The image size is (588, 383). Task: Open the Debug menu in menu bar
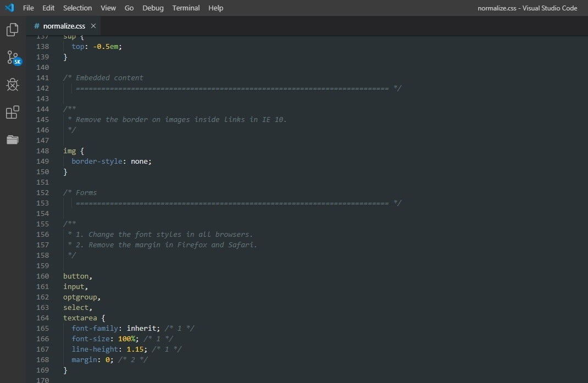tap(153, 8)
